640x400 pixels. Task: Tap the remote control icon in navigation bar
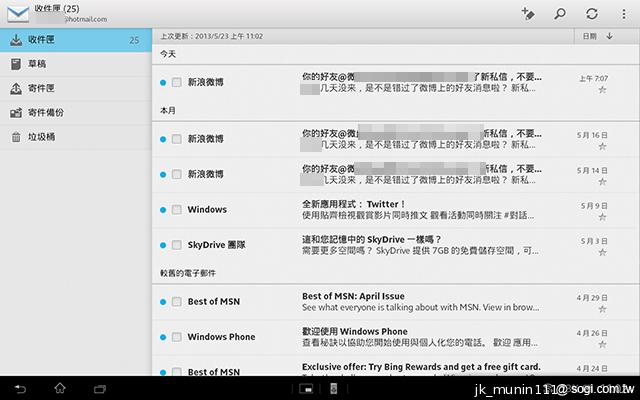click(334, 389)
